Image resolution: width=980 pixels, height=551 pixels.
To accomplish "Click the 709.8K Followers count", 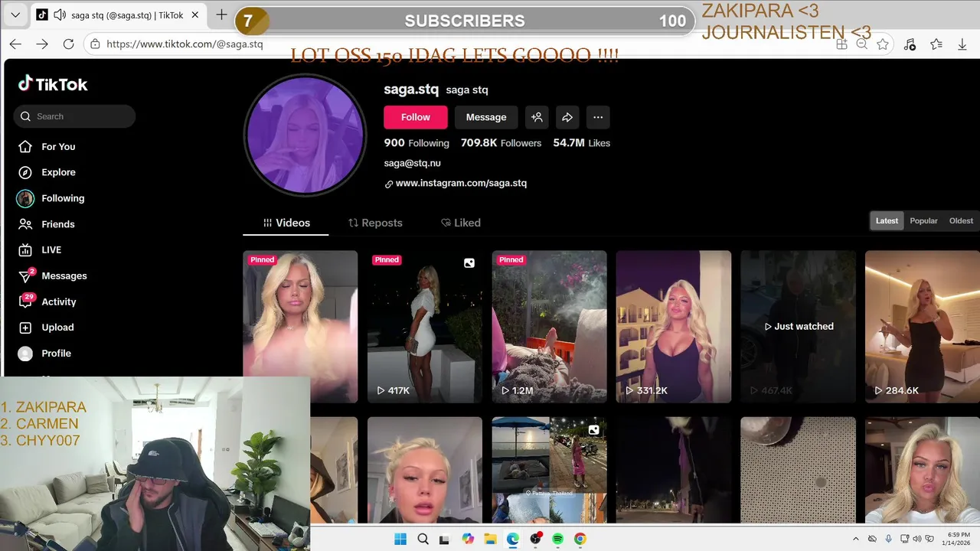I will coord(501,143).
